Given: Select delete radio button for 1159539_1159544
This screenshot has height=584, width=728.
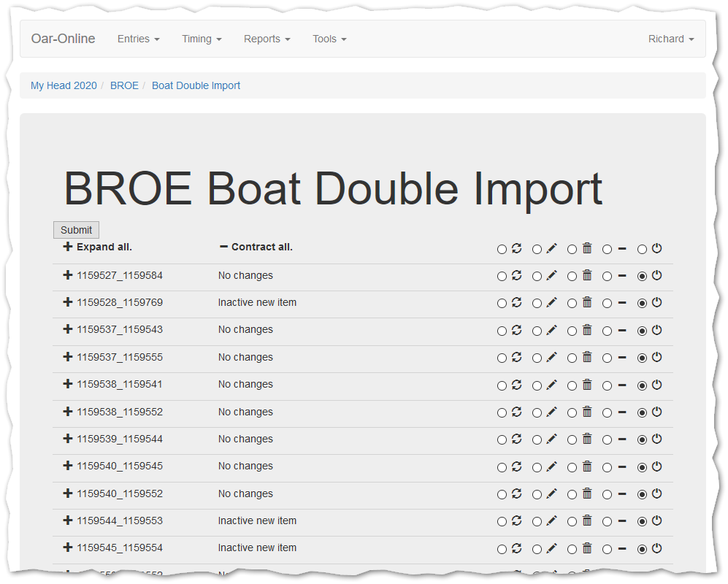Looking at the screenshot, I should tap(572, 440).
